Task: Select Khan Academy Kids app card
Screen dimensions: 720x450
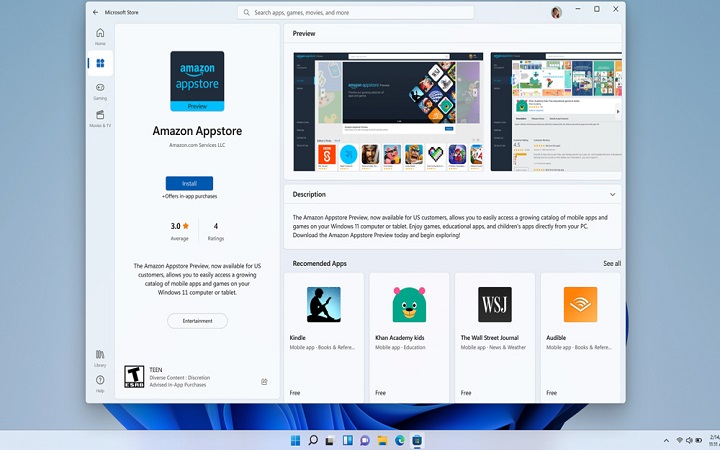Action: coord(409,336)
